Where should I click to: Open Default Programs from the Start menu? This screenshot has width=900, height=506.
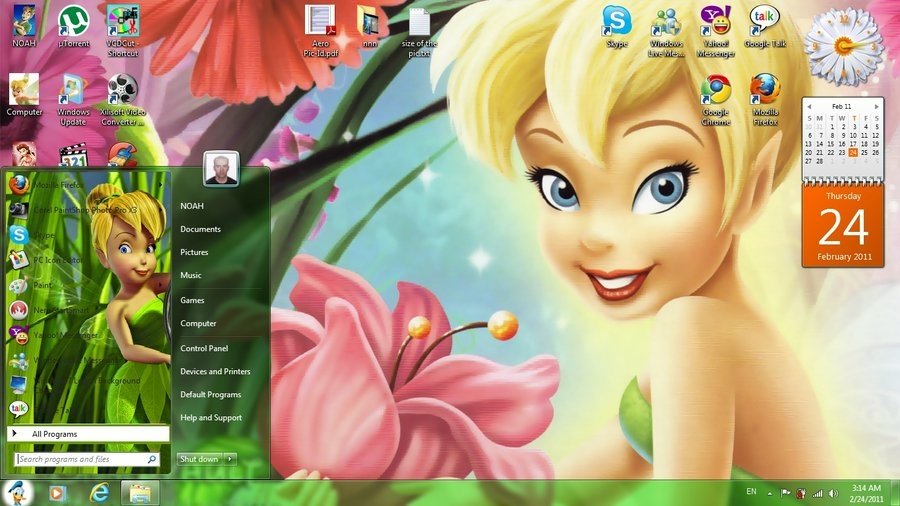click(x=211, y=395)
